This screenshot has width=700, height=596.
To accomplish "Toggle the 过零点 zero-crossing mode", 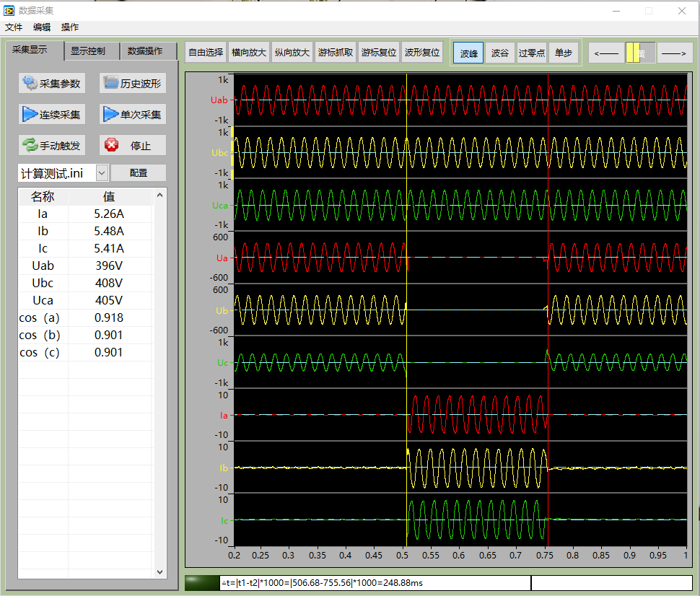I will pyautogui.click(x=531, y=53).
